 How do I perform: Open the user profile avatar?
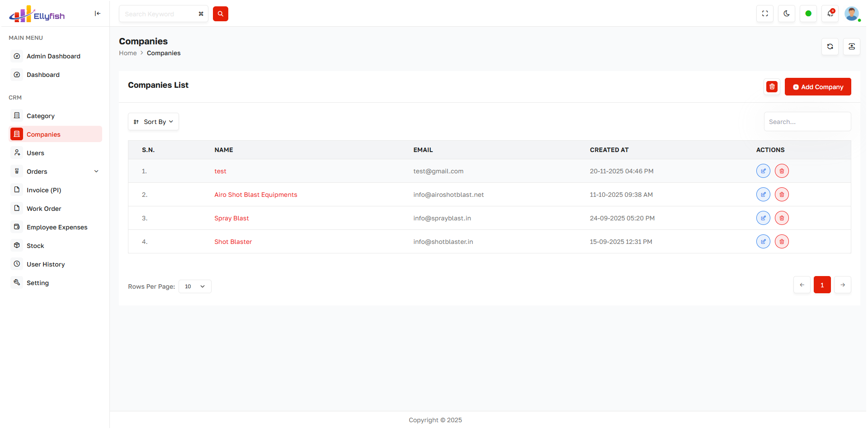coord(852,14)
